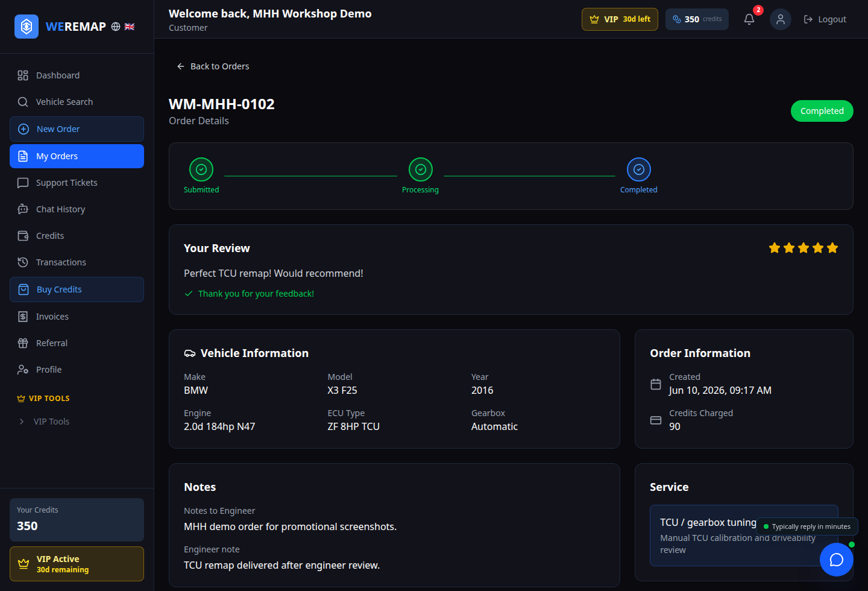Viewport: 868px width, 591px height.
Task: Open the 350 credits balance
Action: click(x=697, y=19)
